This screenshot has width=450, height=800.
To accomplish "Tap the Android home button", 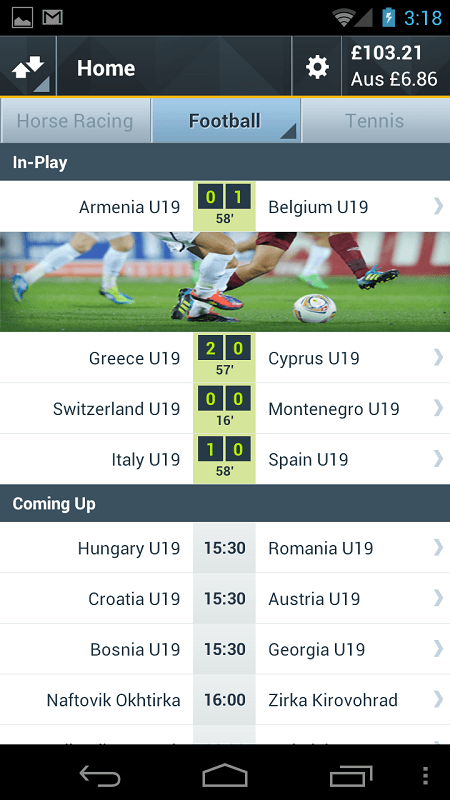I will [x=224, y=776].
